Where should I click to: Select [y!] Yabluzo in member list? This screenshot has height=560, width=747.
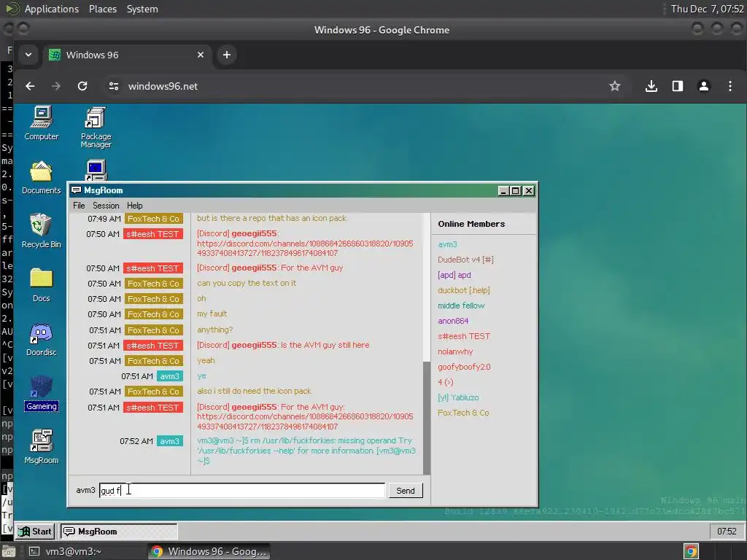coord(458,397)
